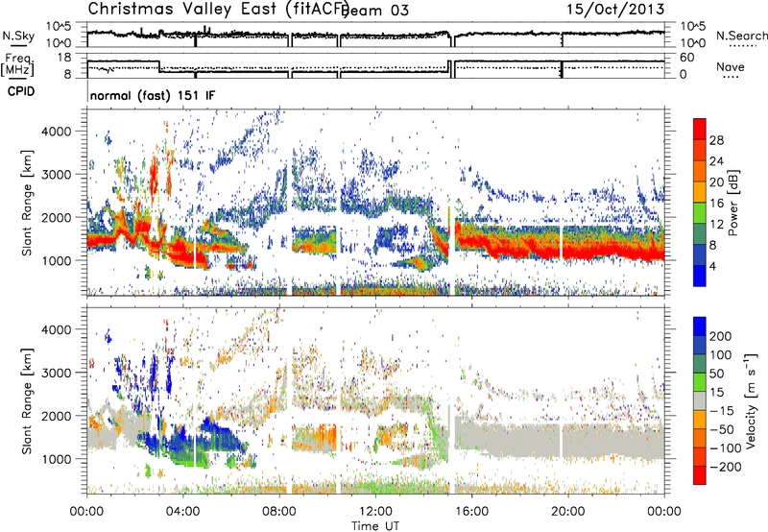Select the 08:00 time tick label
The image size is (768, 532).
pyautogui.click(x=279, y=512)
